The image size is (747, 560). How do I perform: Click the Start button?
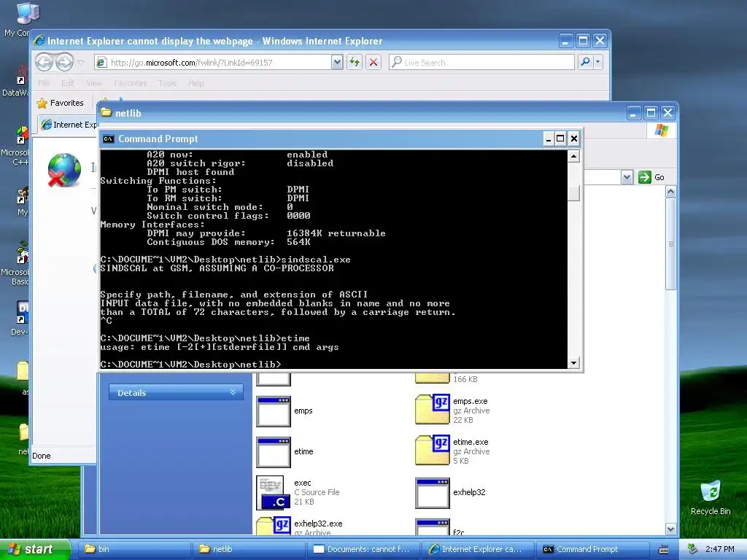coord(35,549)
